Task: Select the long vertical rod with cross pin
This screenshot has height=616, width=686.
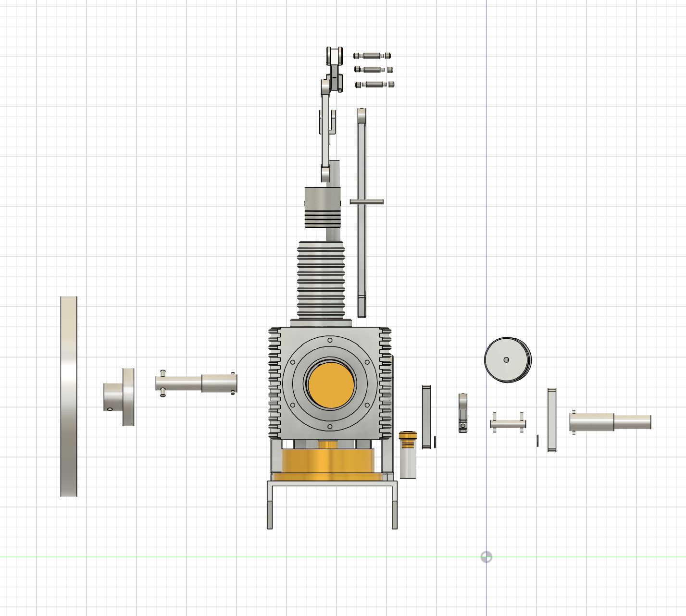Action: click(362, 212)
